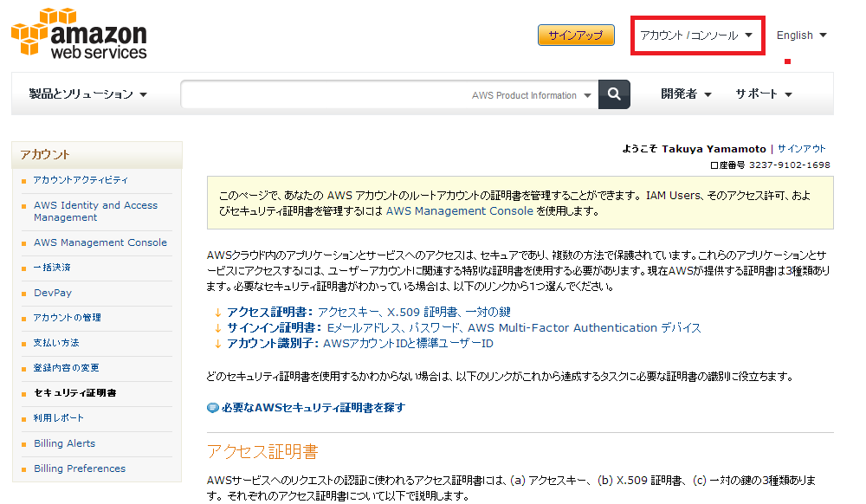Viewport: 866px width, 504px height.
Task: Open アカウントアクティビティ in sidebar
Action: [81, 180]
